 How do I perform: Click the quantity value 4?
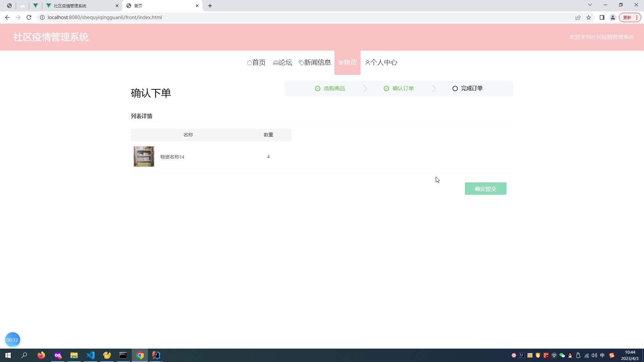tap(268, 157)
